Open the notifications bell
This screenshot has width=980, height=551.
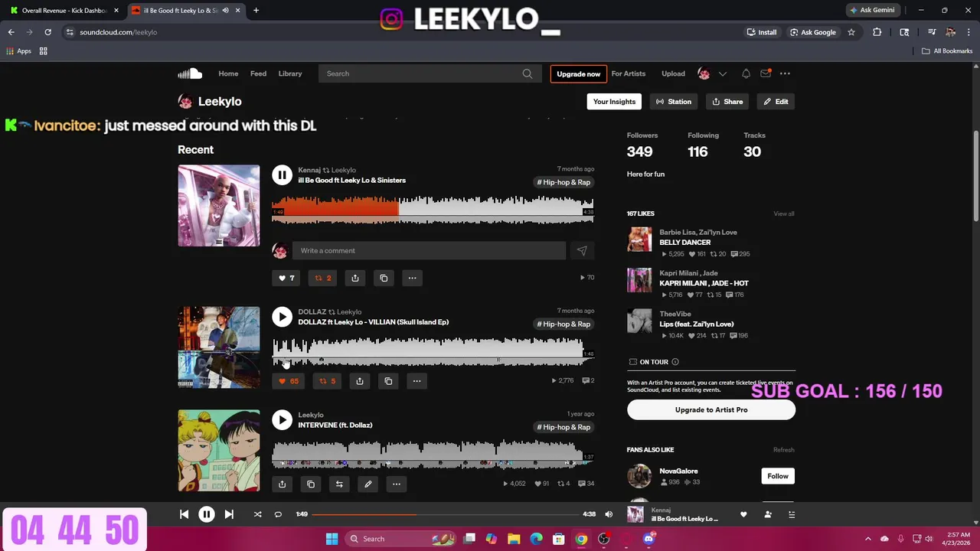[x=746, y=73]
